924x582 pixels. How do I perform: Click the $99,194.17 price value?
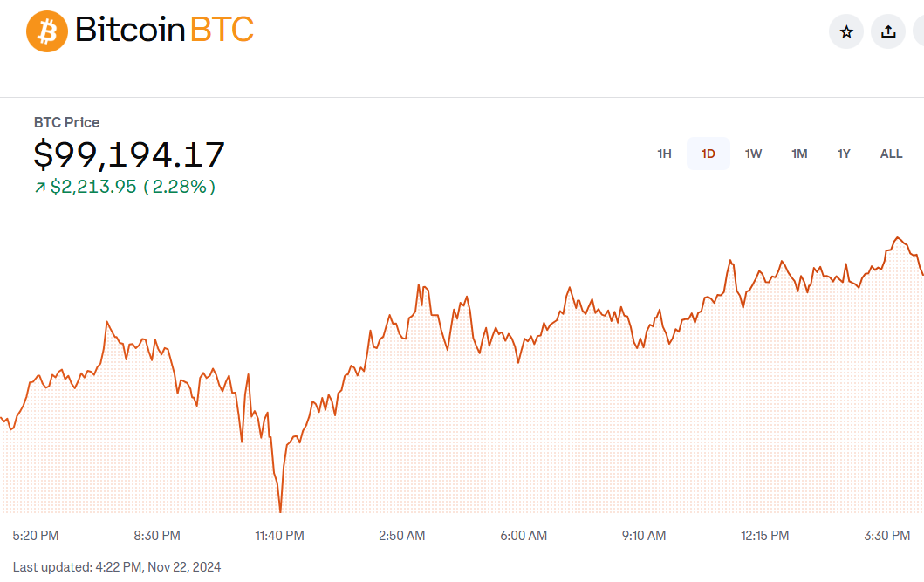coord(129,154)
